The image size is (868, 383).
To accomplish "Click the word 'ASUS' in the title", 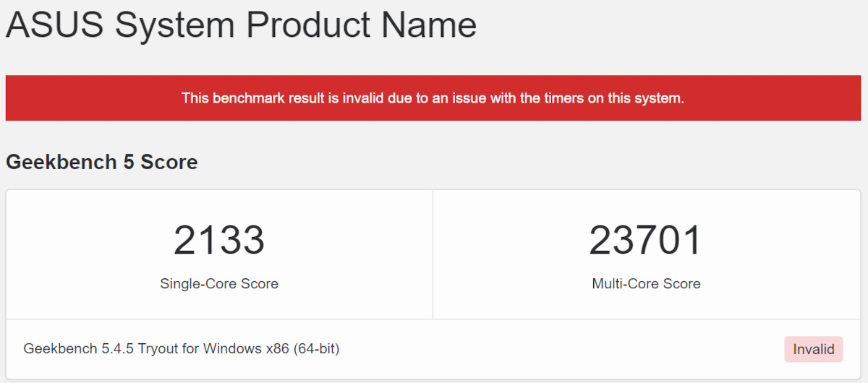I will pyautogui.click(x=55, y=26).
